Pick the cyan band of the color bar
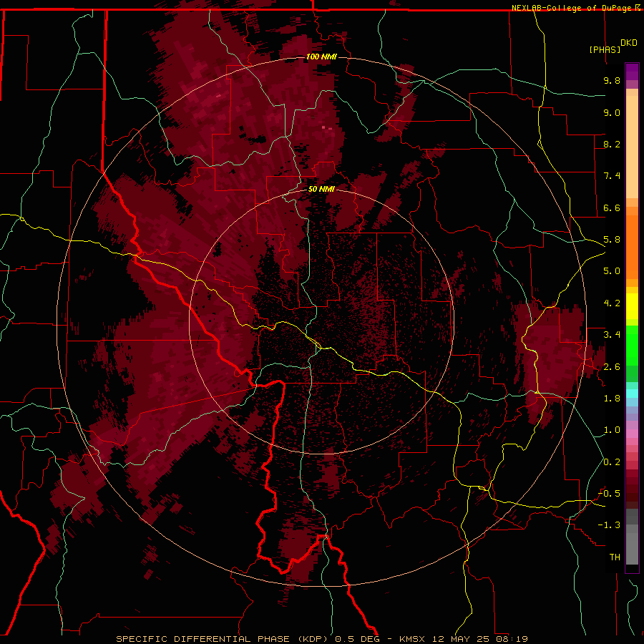Screen dimensions: 644x644 (632, 394)
